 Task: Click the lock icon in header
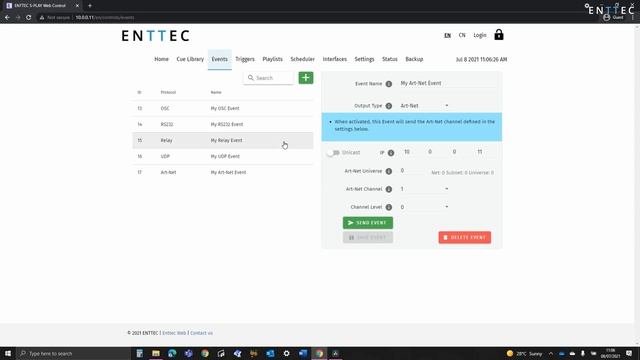[499, 35]
